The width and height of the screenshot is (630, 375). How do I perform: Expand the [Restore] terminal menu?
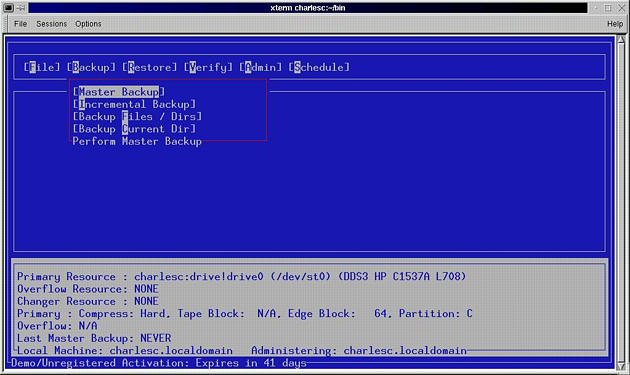click(149, 67)
